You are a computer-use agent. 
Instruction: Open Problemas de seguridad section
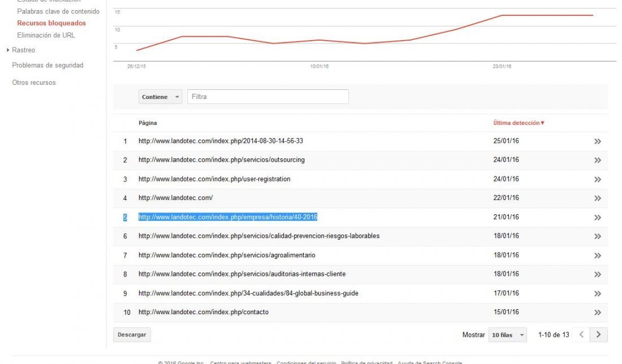[47, 65]
